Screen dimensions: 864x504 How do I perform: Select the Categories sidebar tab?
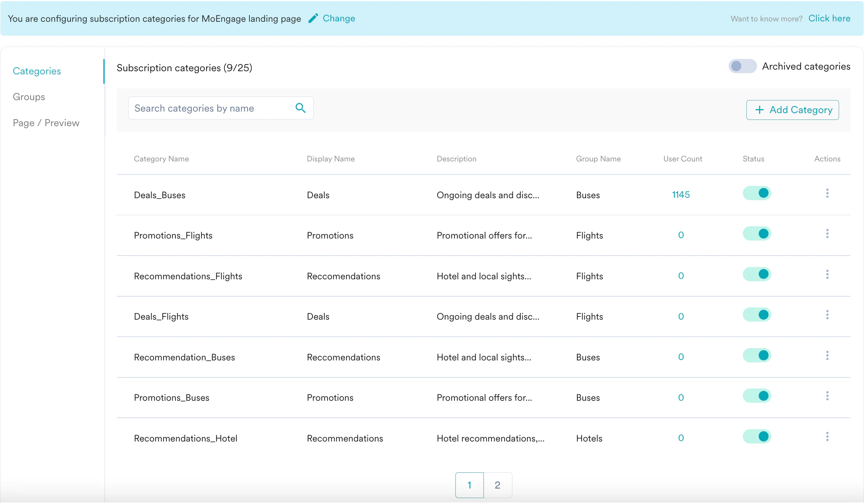(37, 71)
